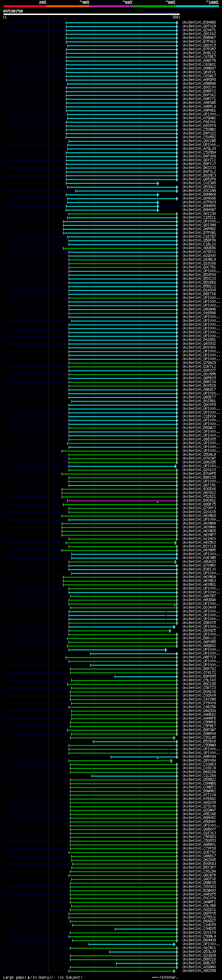Select label UniRef100_C0Z3A5
The width and height of the screenshot is (222, 980).
[199, 183]
